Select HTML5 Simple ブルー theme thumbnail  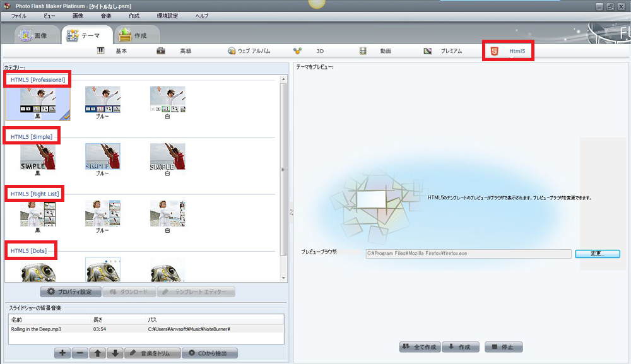103,158
